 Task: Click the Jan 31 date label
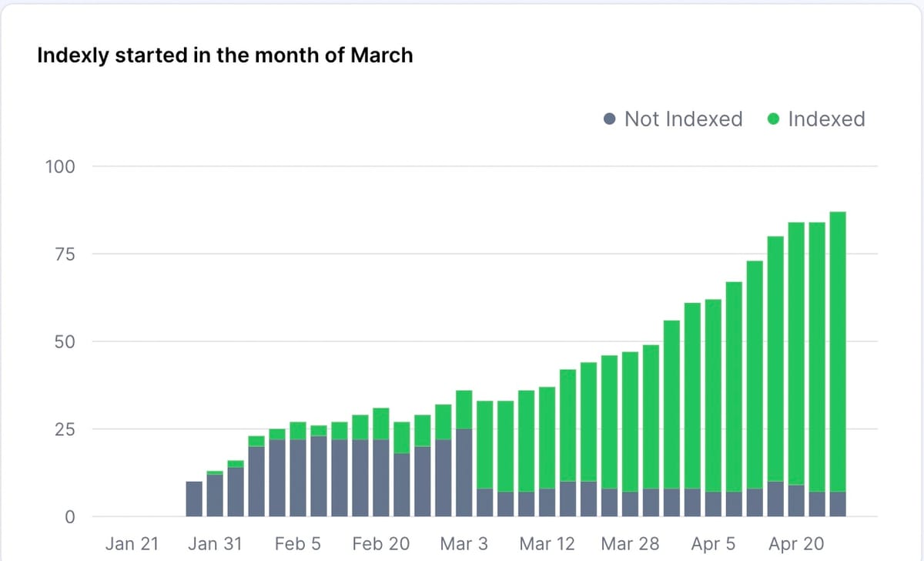[x=215, y=544]
